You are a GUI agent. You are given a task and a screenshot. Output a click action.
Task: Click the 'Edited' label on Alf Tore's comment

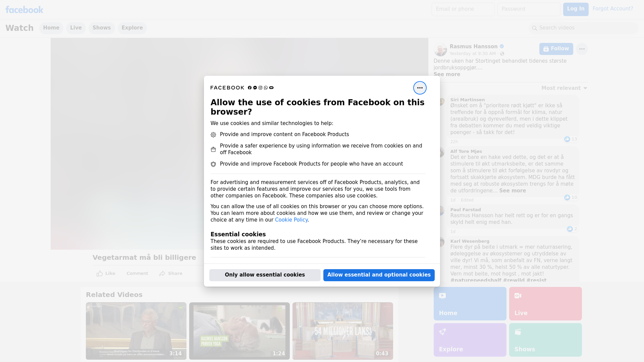tap(467, 200)
